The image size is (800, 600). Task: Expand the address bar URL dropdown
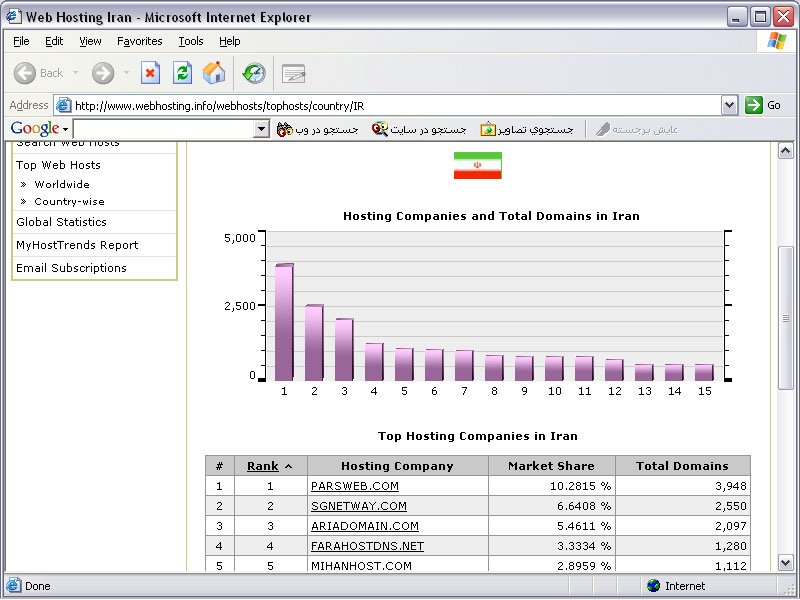tap(729, 105)
